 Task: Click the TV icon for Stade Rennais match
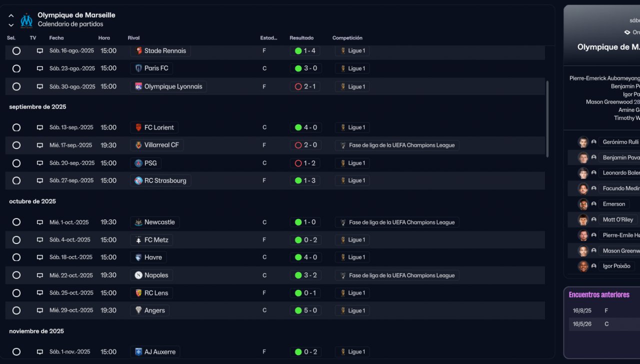pyautogui.click(x=40, y=51)
